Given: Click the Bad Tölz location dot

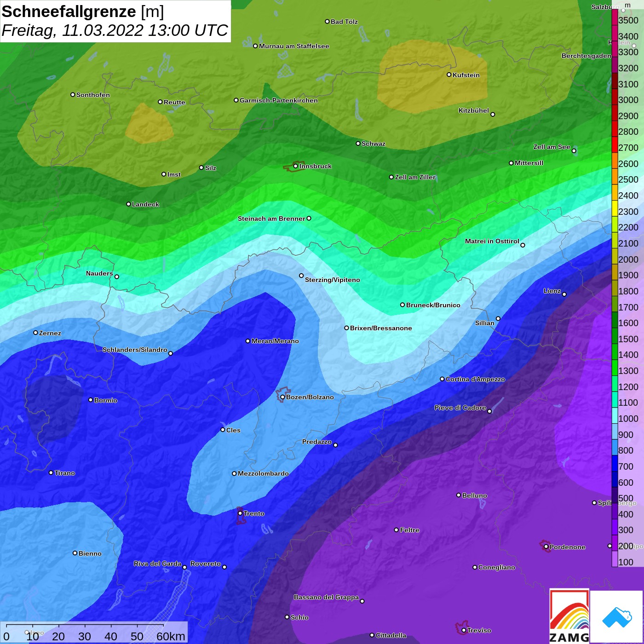Looking at the screenshot, I should 327,22.
